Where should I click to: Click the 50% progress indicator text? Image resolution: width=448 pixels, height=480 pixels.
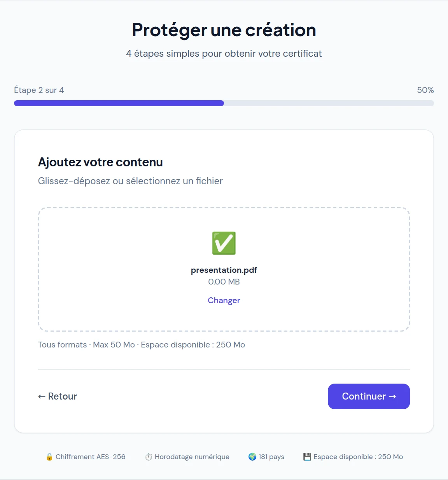point(425,90)
